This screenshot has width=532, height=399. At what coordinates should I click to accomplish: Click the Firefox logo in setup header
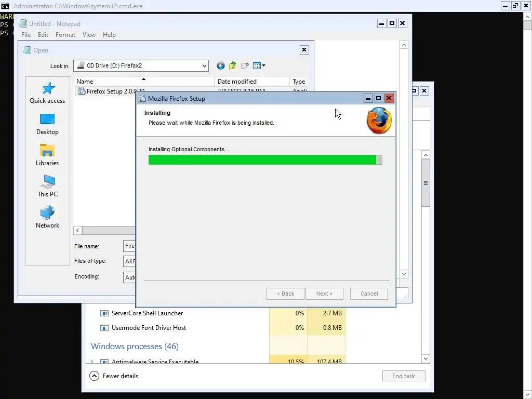(x=379, y=121)
